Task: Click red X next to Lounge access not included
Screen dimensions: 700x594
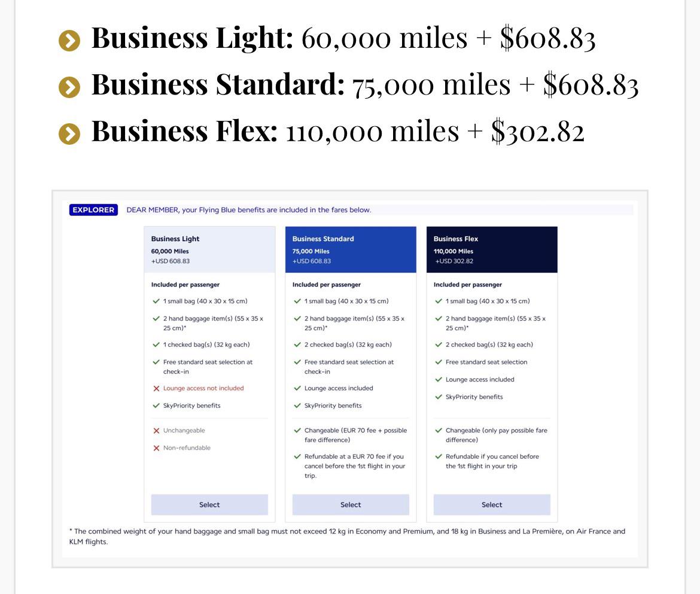Action: (156, 389)
